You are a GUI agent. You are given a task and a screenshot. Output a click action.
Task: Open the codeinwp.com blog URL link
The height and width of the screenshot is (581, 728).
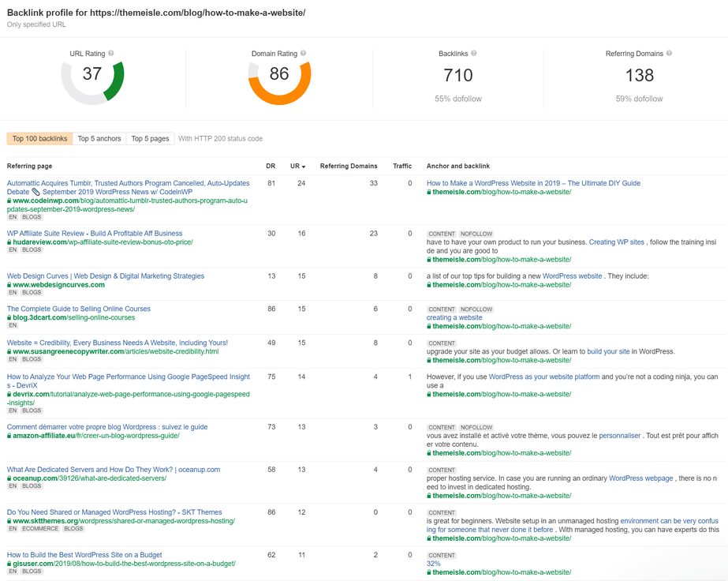tap(127, 205)
